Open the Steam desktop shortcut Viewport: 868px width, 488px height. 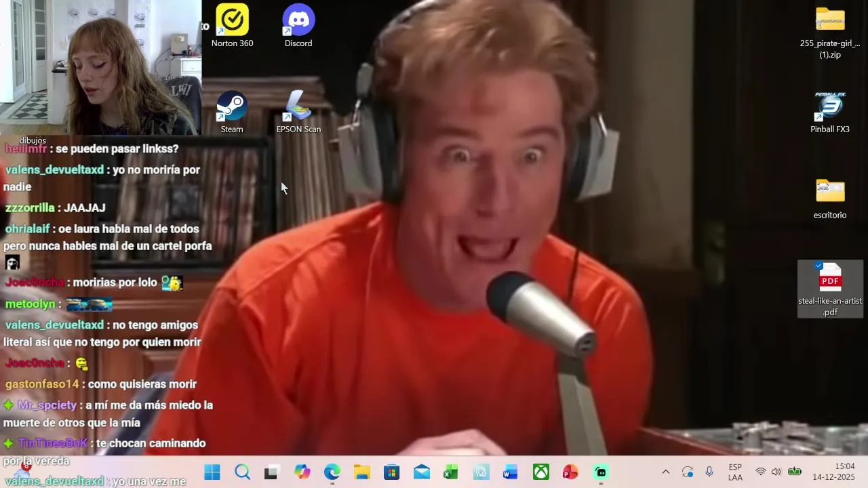click(232, 113)
